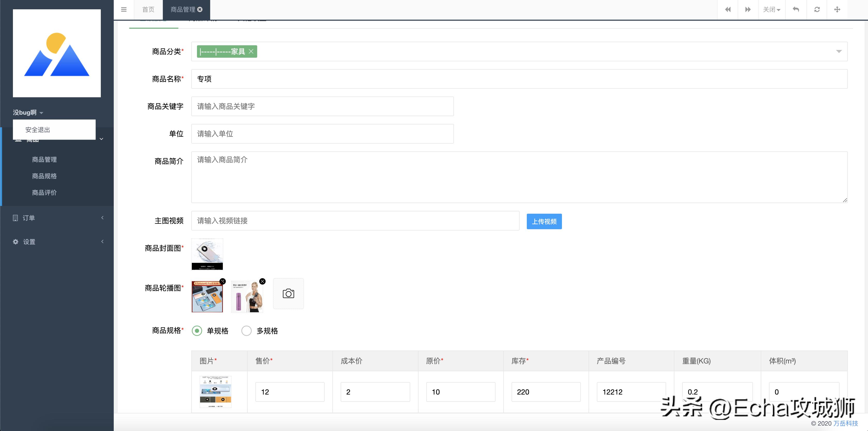The height and width of the screenshot is (431, 868).
Task: Open the 商品分类 dropdown arrow
Action: click(x=838, y=51)
